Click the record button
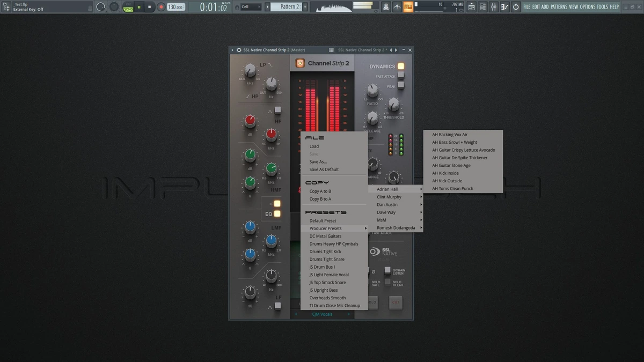This screenshot has width=644, height=362. tap(160, 7)
